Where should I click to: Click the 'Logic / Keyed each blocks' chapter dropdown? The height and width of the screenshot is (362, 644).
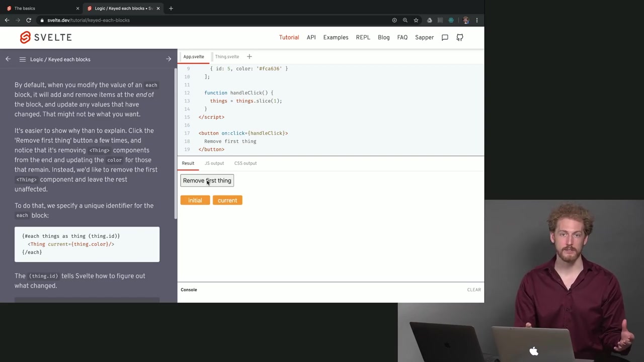click(x=60, y=59)
